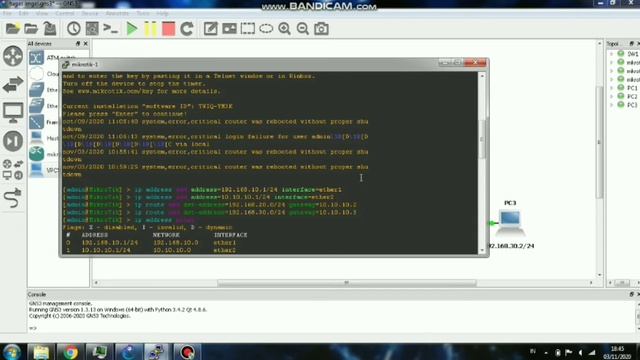
Task: Take a screenshot with camera icon
Action: (321, 29)
